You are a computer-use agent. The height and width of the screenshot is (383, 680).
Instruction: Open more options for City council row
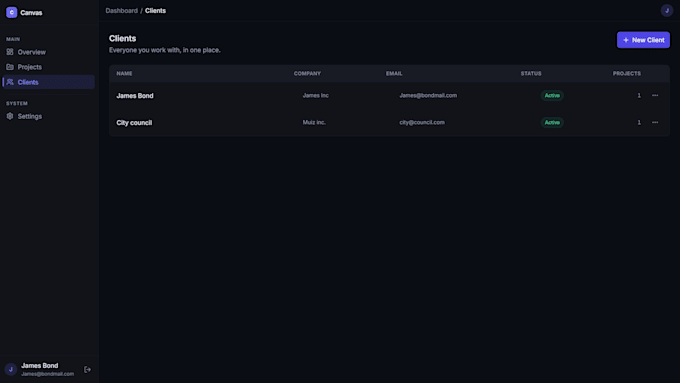click(x=655, y=122)
